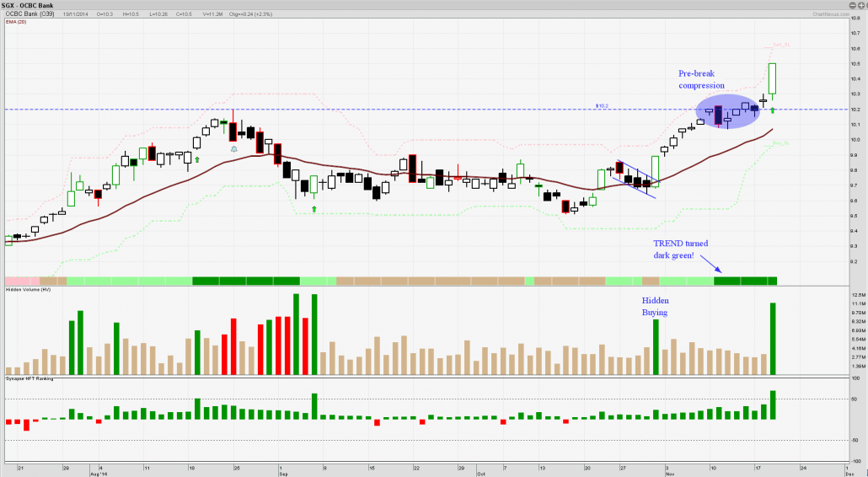The width and height of the screenshot is (868, 477).
Task: Click green up arrow in mid-August
Action: tap(196, 158)
